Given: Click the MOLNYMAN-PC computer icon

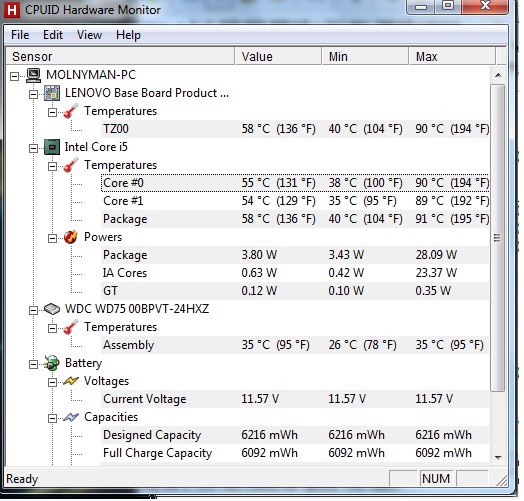Looking at the screenshot, I should (x=33, y=75).
